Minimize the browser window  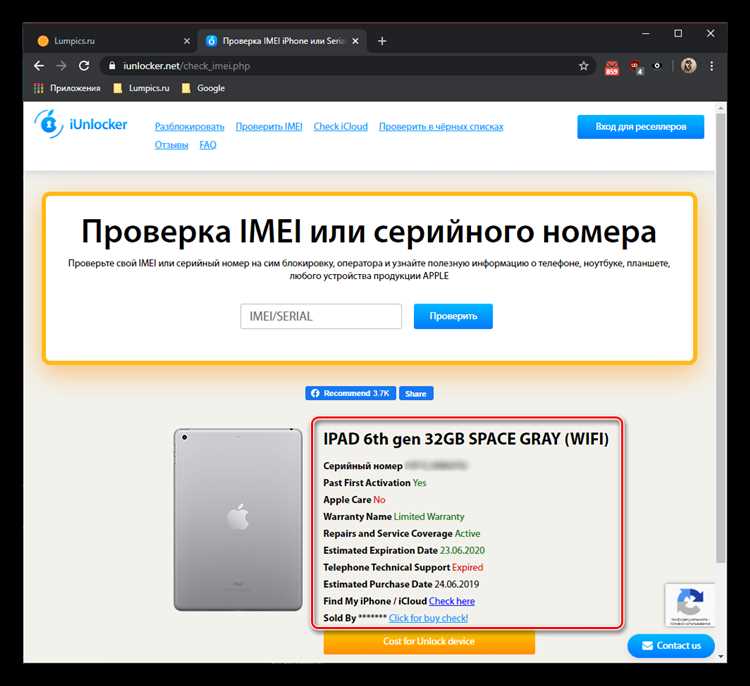tap(646, 33)
